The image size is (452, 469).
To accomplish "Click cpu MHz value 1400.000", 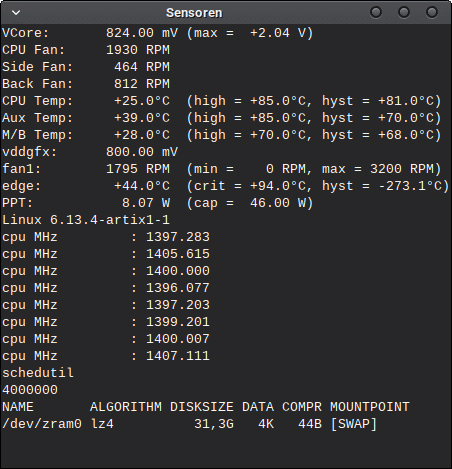I will [178, 271].
